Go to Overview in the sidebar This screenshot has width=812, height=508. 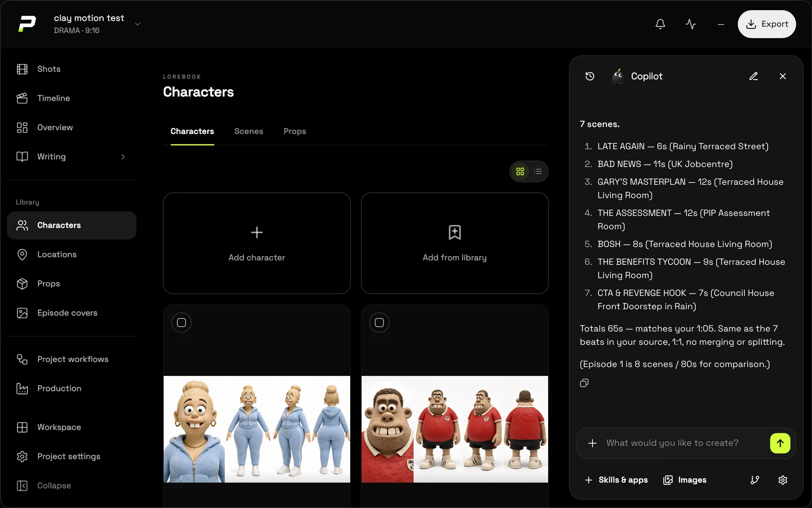coord(72,127)
